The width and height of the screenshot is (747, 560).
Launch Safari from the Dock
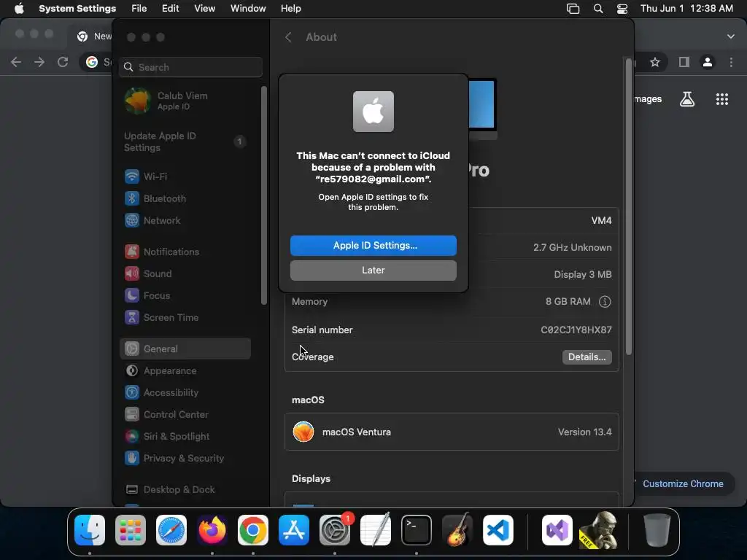click(171, 530)
